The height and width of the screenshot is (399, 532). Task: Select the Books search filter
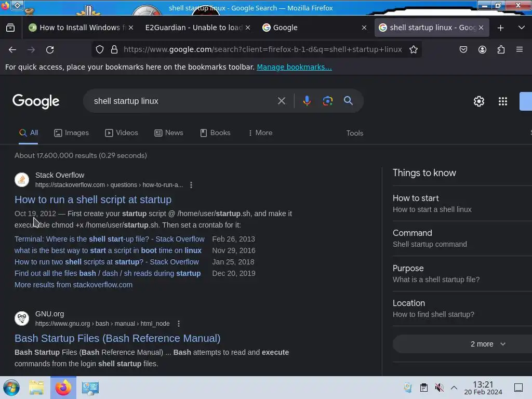coord(215,132)
